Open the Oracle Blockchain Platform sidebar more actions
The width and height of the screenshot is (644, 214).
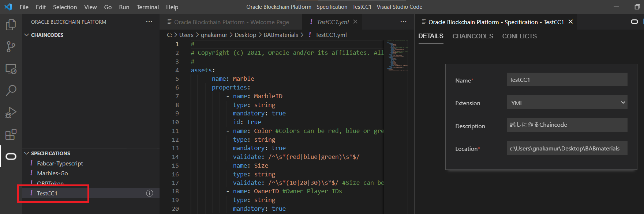point(149,22)
